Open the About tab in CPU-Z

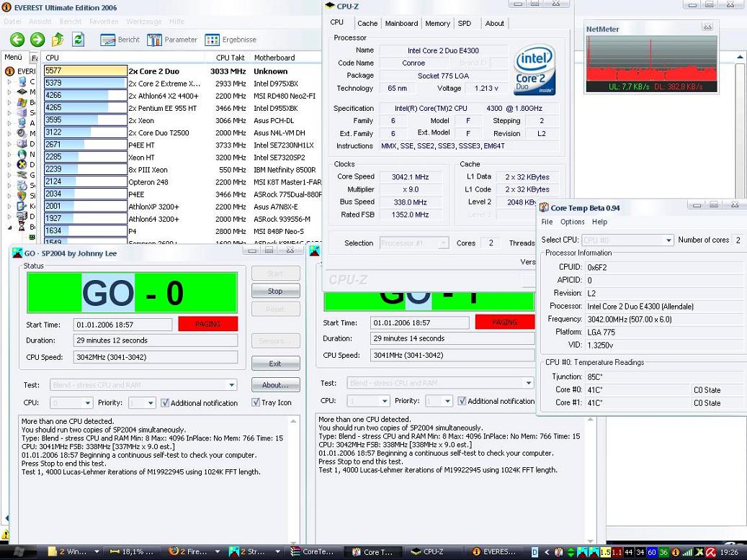pyautogui.click(x=494, y=23)
